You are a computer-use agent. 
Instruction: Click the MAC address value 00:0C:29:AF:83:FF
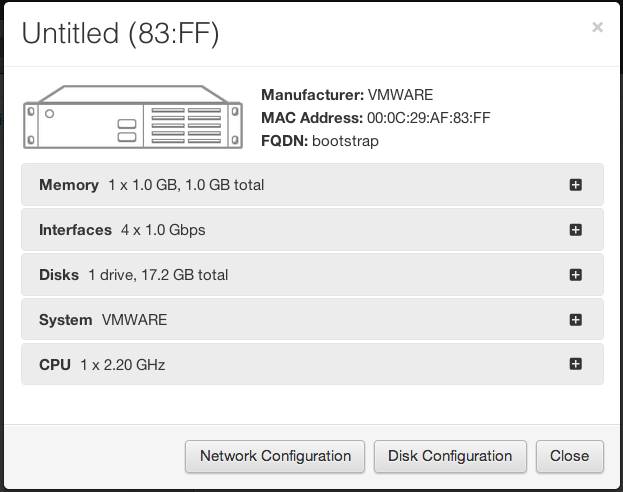pos(429,118)
